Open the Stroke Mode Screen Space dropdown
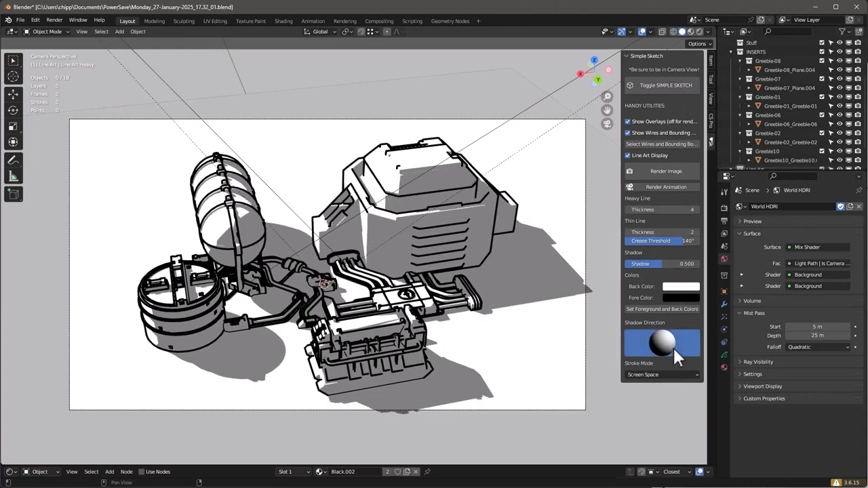 tap(663, 375)
